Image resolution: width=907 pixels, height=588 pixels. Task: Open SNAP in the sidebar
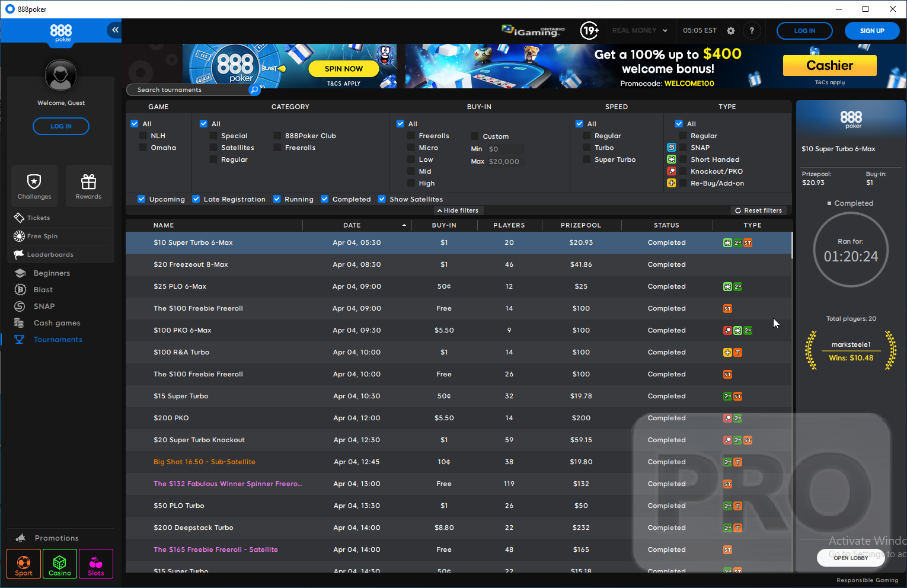tap(34, 306)
